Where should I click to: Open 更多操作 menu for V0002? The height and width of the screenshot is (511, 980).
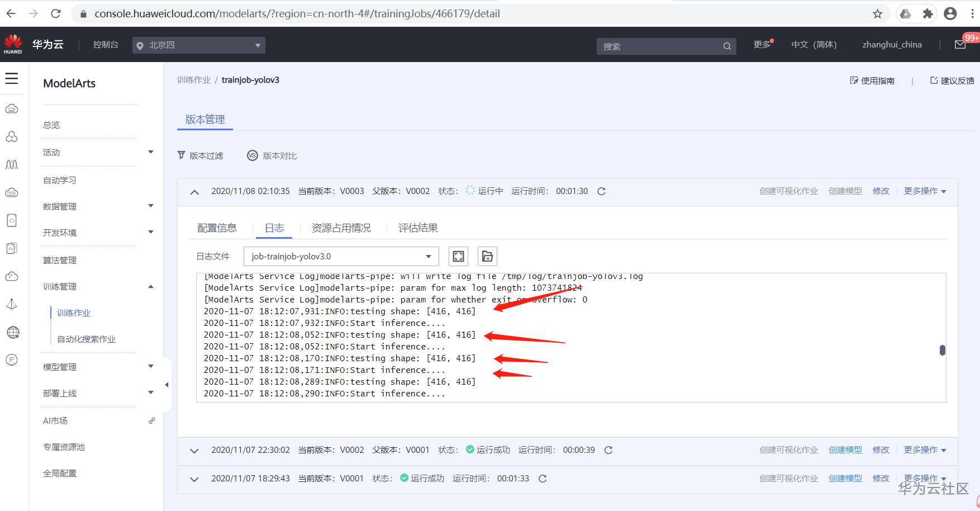point(925,450)
